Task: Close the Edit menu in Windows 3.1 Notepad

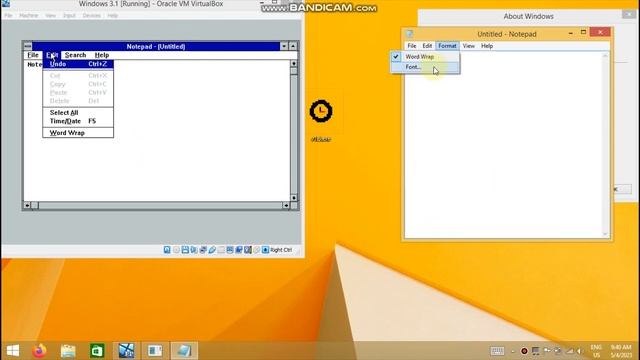Action: pos(52,55)
